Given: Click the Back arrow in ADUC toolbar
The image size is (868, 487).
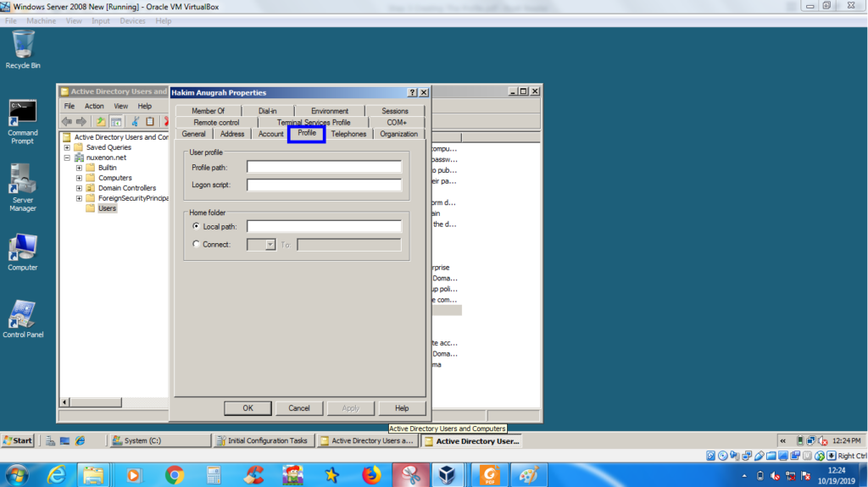Looking at the screenshot, I should coord(67,121).
